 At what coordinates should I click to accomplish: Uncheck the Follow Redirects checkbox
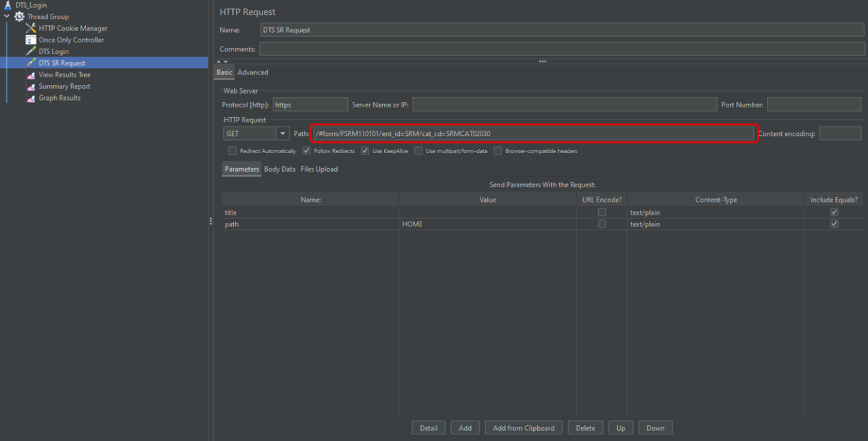(x=306, y=151)
